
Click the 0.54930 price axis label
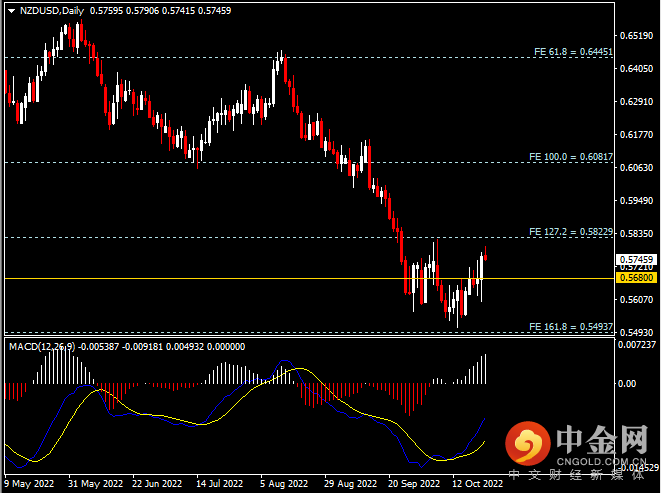tap(636, 333)
